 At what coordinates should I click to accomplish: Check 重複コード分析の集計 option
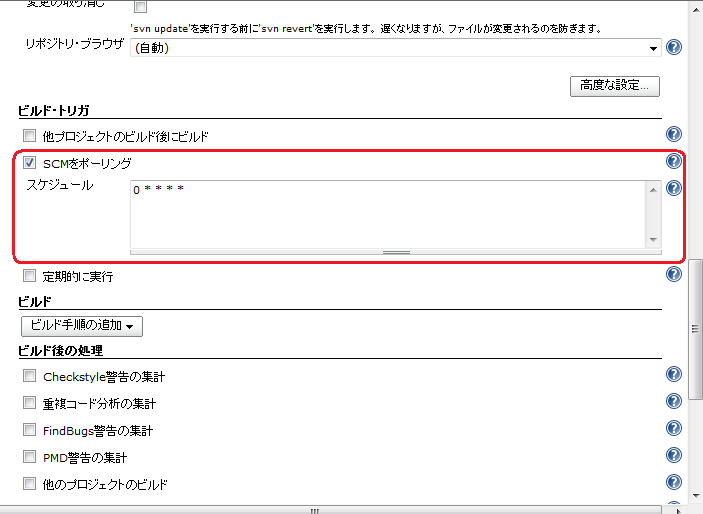(30, 402)
